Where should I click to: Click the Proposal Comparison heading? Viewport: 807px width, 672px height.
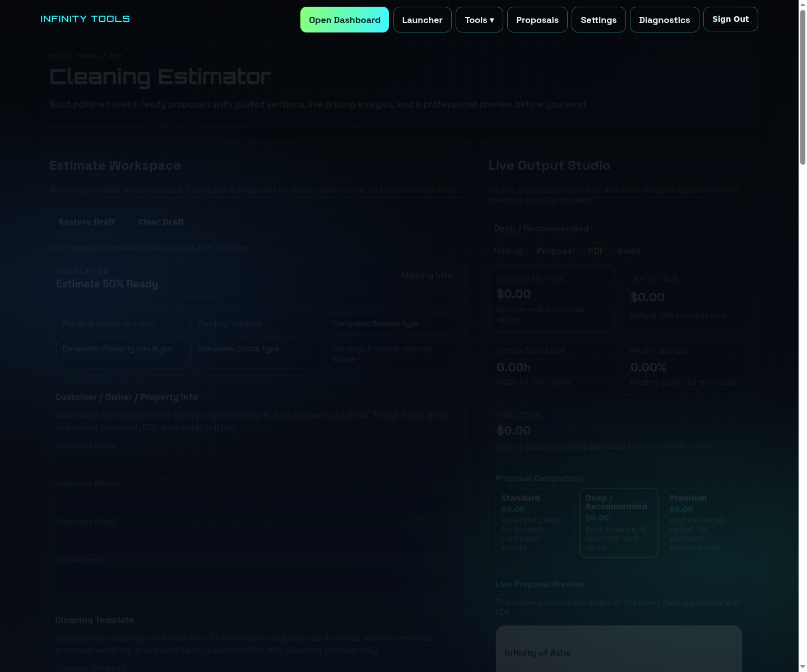point(539,478)
